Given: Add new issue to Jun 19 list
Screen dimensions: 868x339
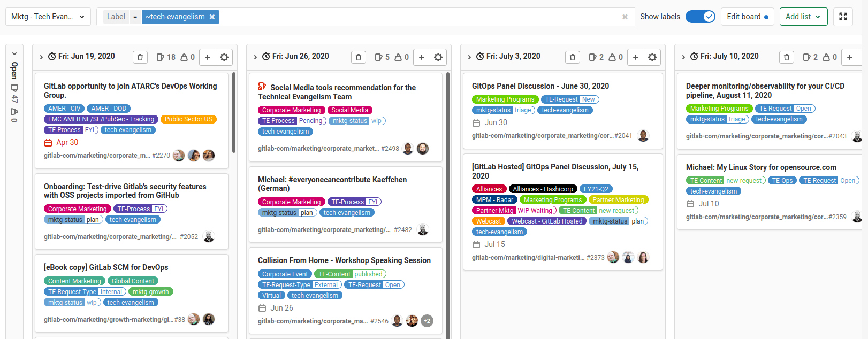Looking at the screenshot, I should pyautogui.click(x=208, y=57).
